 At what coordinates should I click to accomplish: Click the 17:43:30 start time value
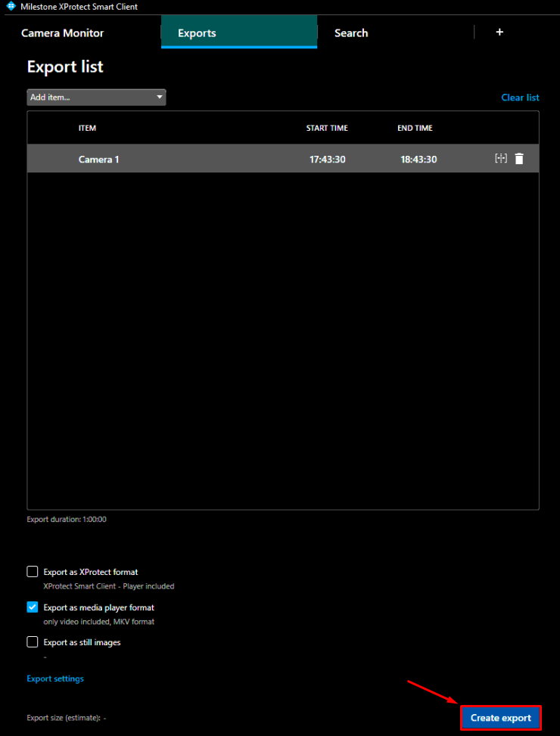tap(327, 160)
